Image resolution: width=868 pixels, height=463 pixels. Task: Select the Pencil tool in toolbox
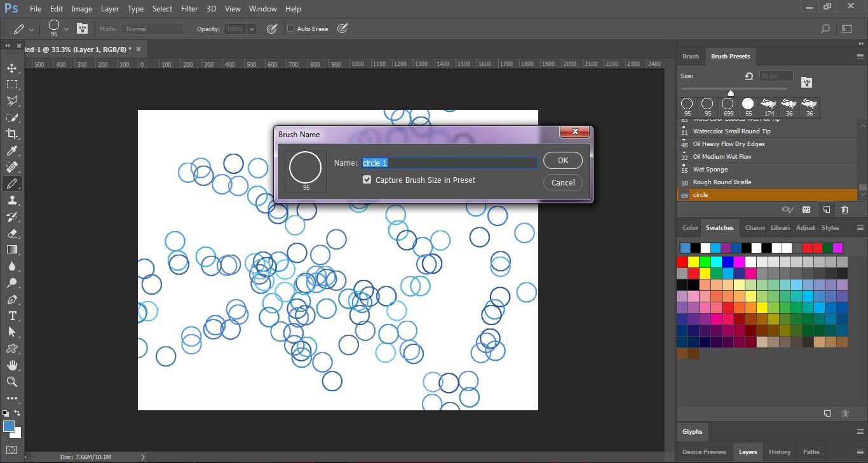(x=11, y=184)
